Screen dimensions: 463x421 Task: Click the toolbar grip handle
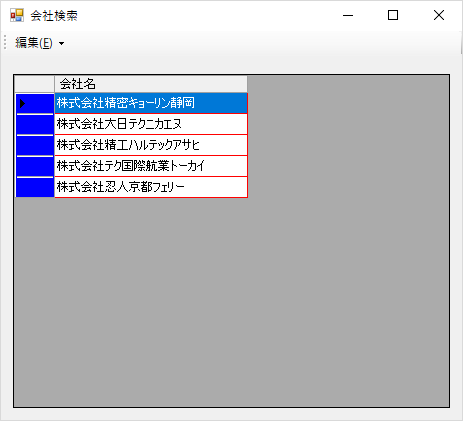pyautogui.click(x=5, y=43)
